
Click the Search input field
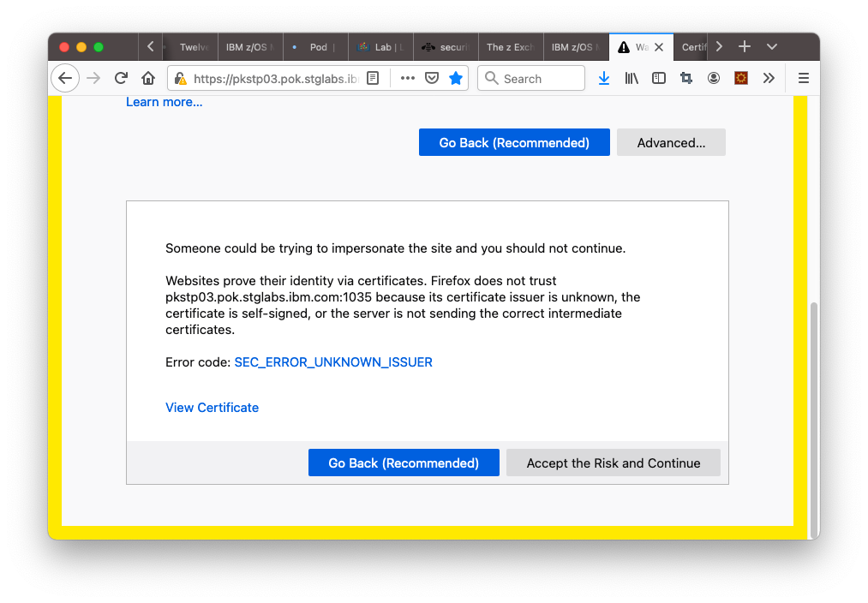pos(531,79)
